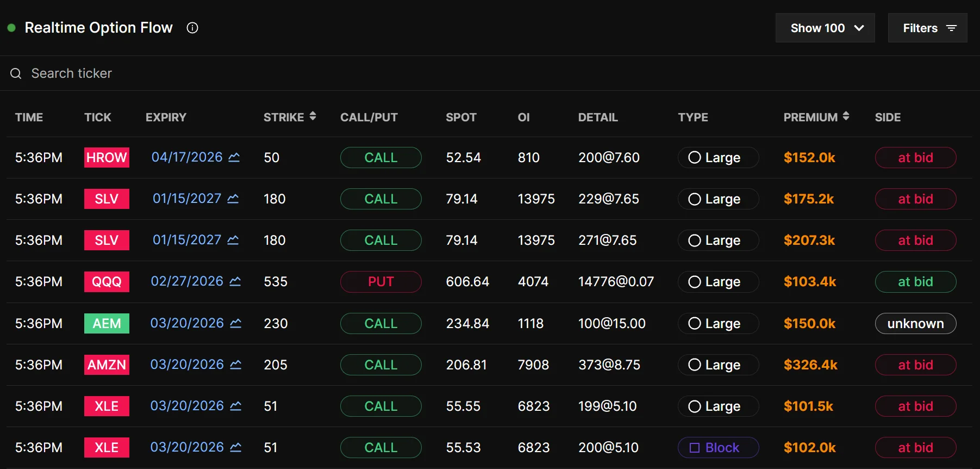The image size is (980, 469).
Task: Open the Show 100 dropdown
Action: [825, 28]
